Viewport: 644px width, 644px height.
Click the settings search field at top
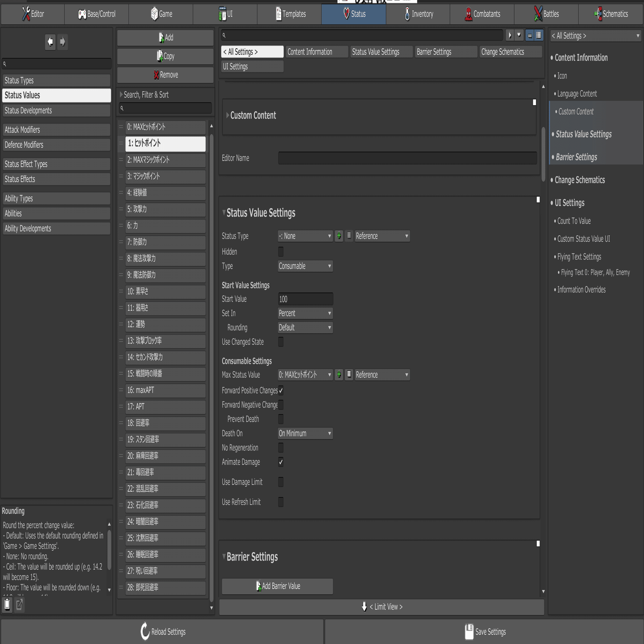(x=362, y=35)
